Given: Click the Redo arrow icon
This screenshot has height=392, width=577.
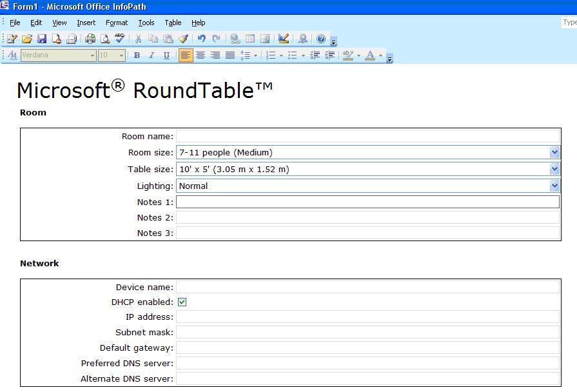Looking at the screenshot, I should (217, 39).
